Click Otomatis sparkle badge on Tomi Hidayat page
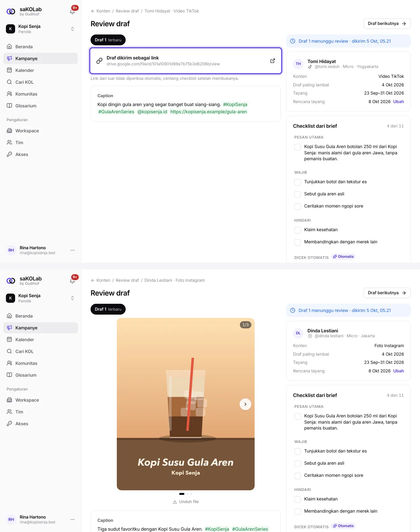420x532 pixels. (344, 256)
